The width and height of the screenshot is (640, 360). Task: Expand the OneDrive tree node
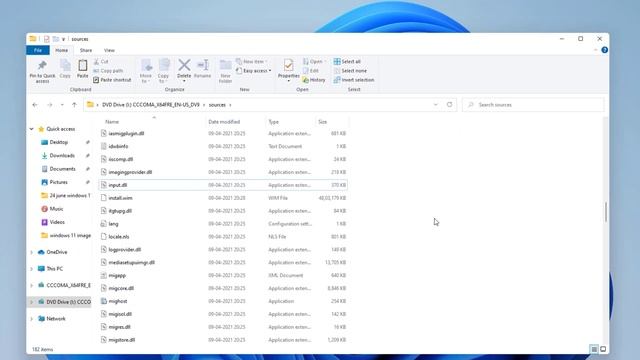(x=31, y=252)
